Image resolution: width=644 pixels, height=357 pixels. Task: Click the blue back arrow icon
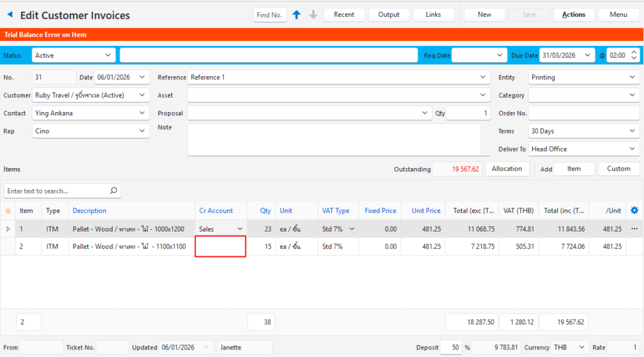tap(9, 14)
